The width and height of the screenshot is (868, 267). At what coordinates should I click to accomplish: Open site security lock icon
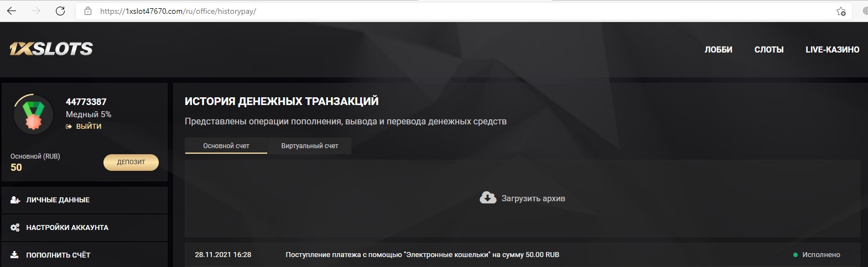[x=88, y=11]
